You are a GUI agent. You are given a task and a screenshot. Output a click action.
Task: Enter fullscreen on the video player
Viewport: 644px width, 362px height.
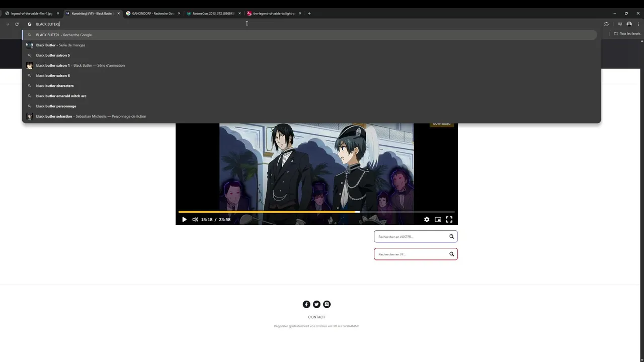(x=449, y=219)
